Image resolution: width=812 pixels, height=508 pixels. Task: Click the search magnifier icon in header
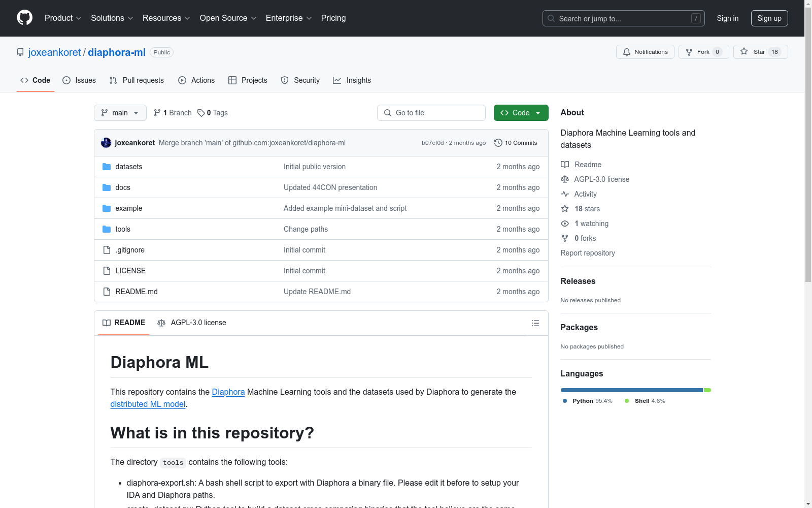tap(551, 18)
